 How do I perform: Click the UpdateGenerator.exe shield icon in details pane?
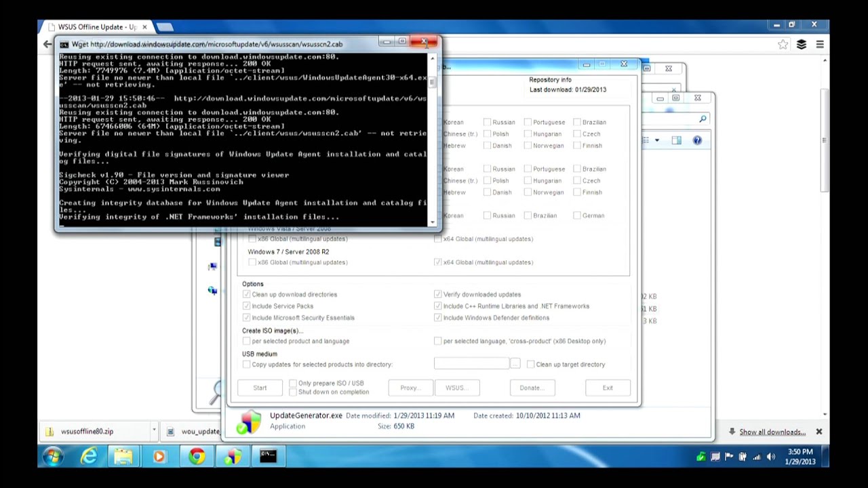[x=248, y=422]
